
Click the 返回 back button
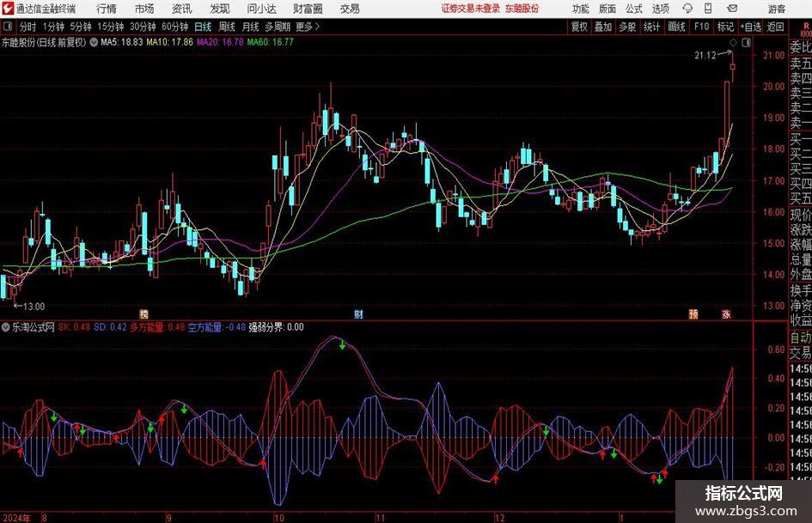(776, 27)
